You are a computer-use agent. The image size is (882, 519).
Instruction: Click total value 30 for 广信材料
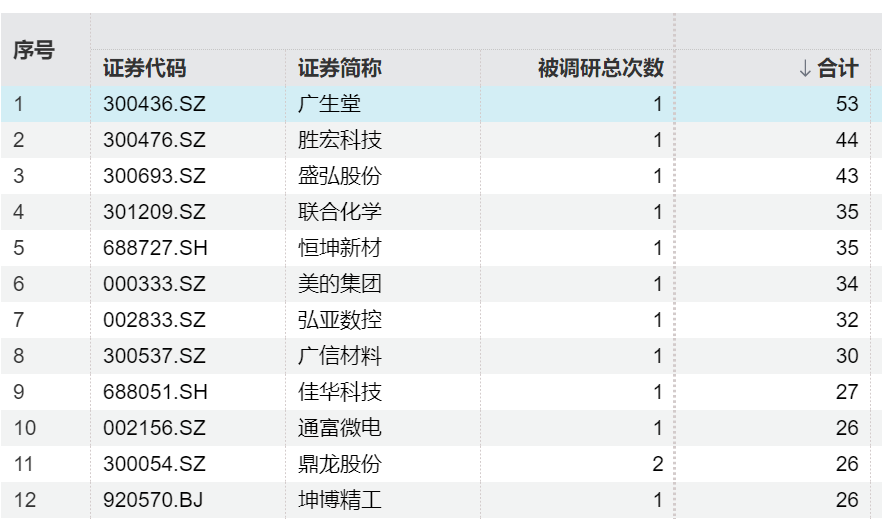click(847, 356)
